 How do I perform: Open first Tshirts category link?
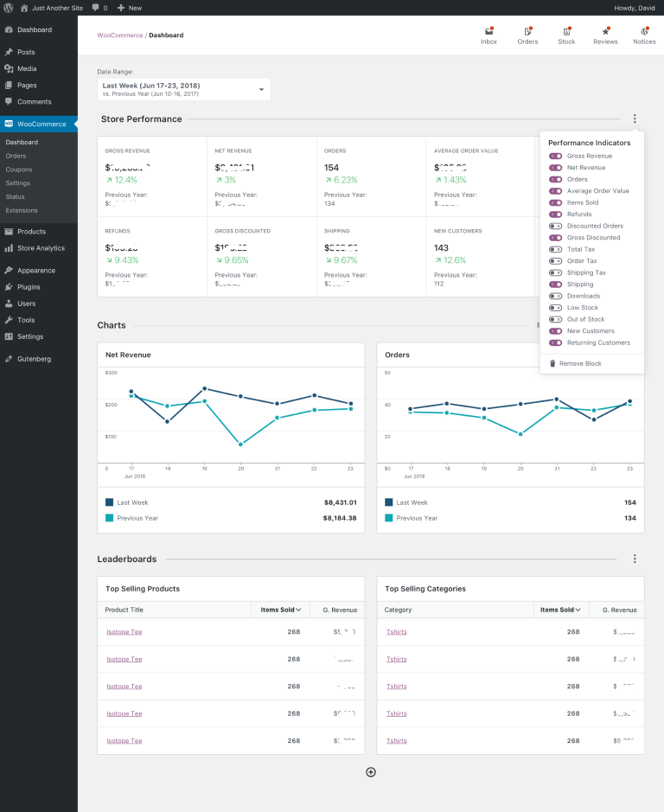coord(396,632)
